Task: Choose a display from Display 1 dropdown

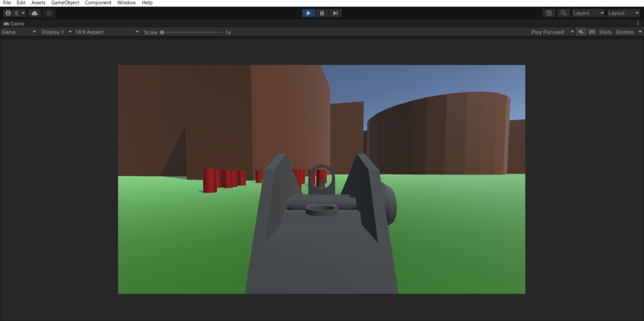Action: point(56,32)
